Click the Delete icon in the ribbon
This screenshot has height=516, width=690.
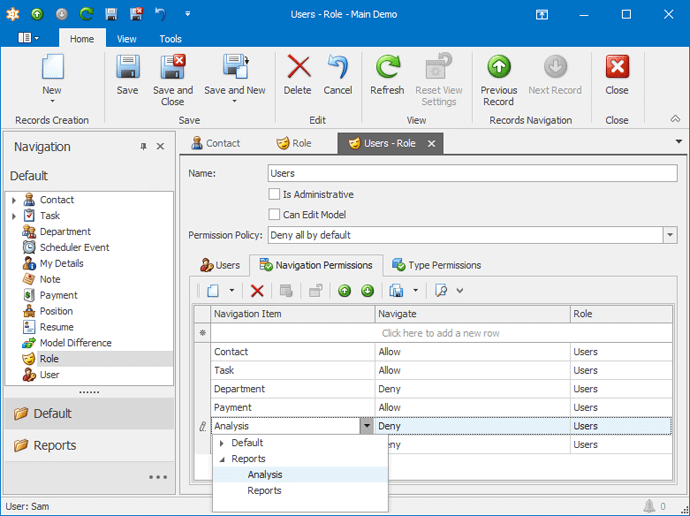click(x=298, y=69)
